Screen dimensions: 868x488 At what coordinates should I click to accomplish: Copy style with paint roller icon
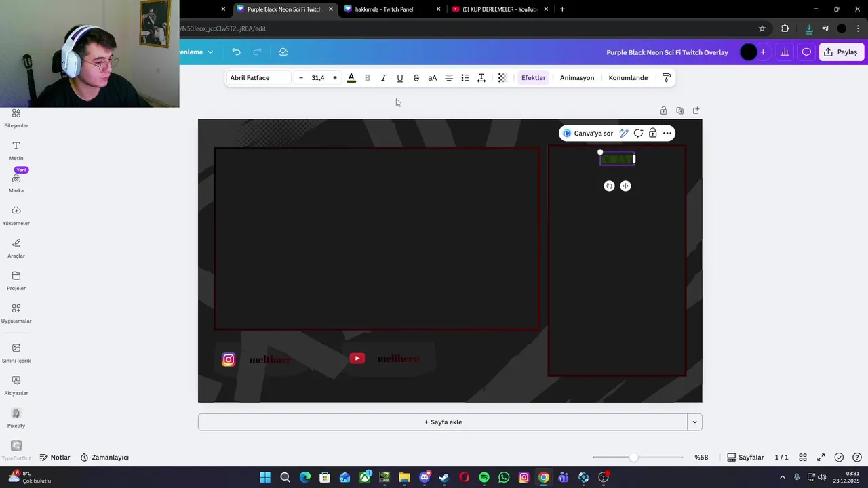[667, 78]
